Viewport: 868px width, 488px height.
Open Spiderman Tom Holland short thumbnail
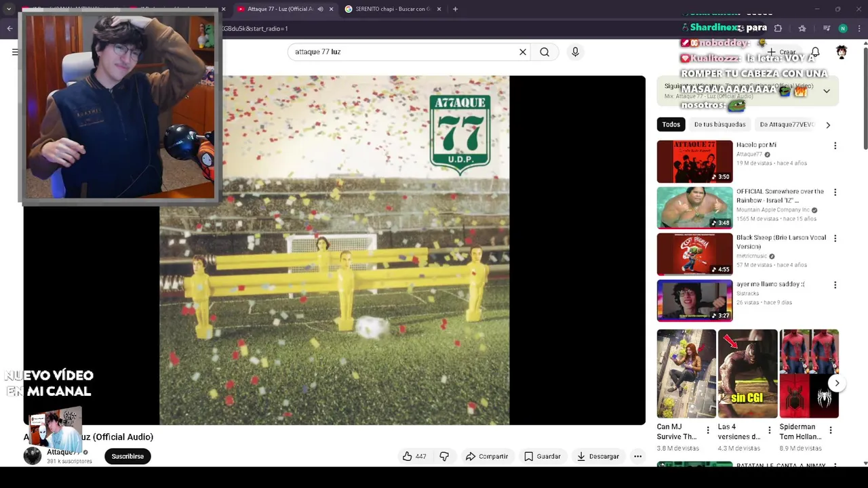point(809,373)
